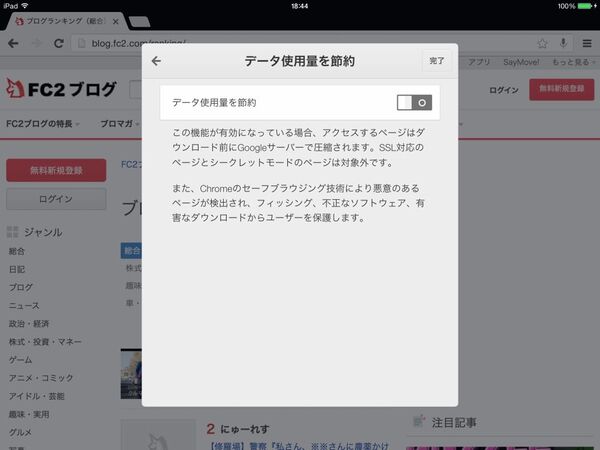600x450 pixels.
Task: Click the browser back arrow
Action: coord(13,43)
